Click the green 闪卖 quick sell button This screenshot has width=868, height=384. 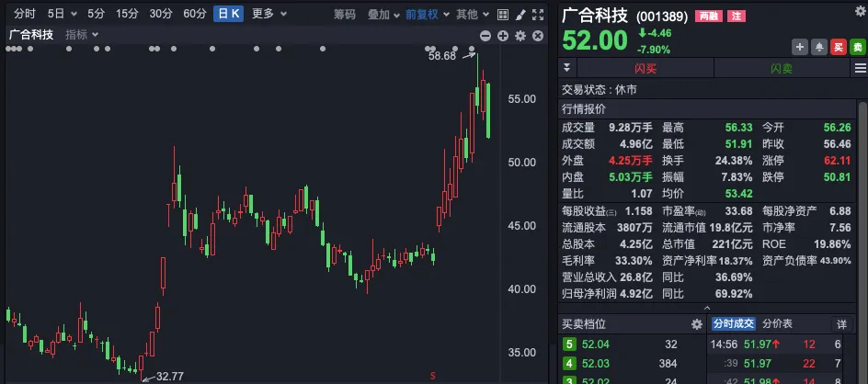pyautogui.click(x=781, y=68)
